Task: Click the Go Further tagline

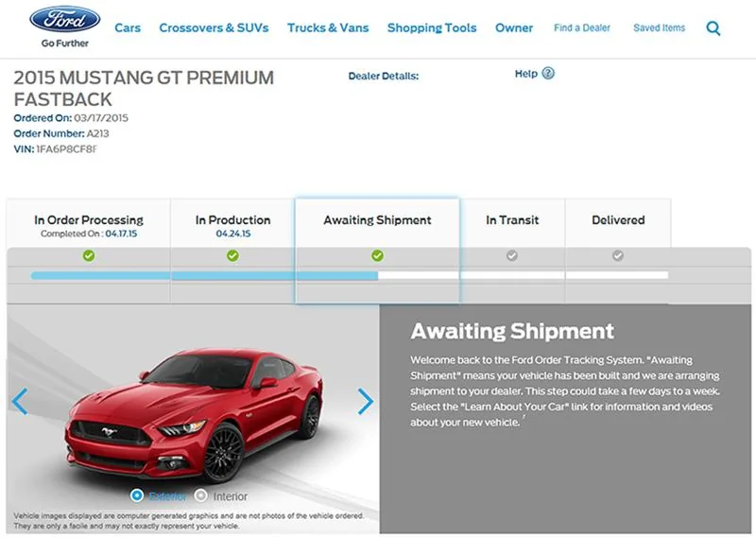Action: pos(65,43)
